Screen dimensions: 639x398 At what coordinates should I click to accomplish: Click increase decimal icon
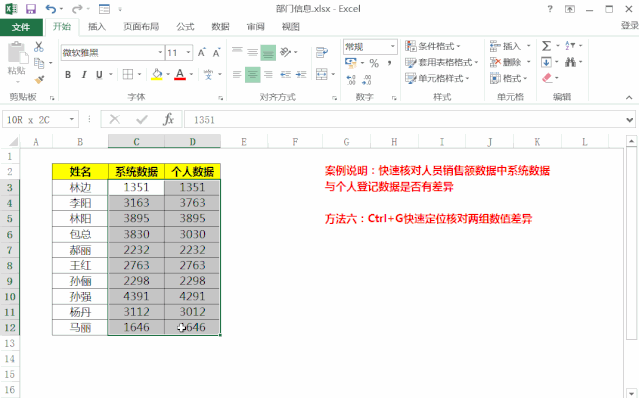tap(351, 79)
